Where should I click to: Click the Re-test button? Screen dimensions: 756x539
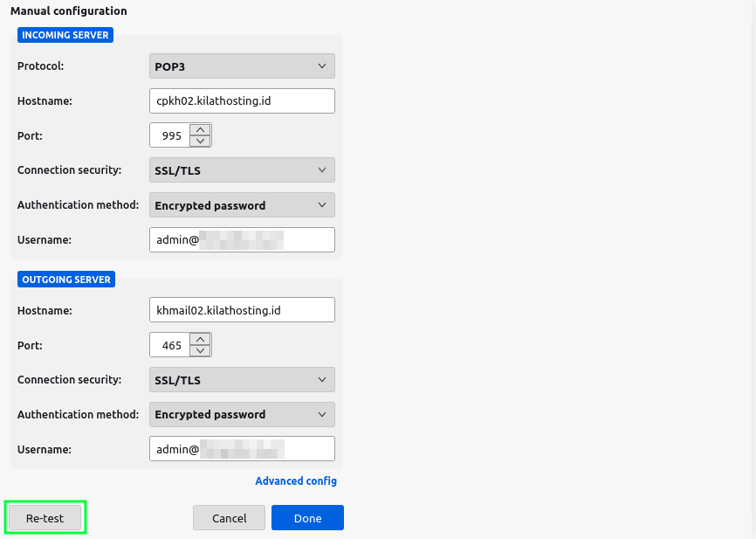pyautogui.click(x=45, y=517)
